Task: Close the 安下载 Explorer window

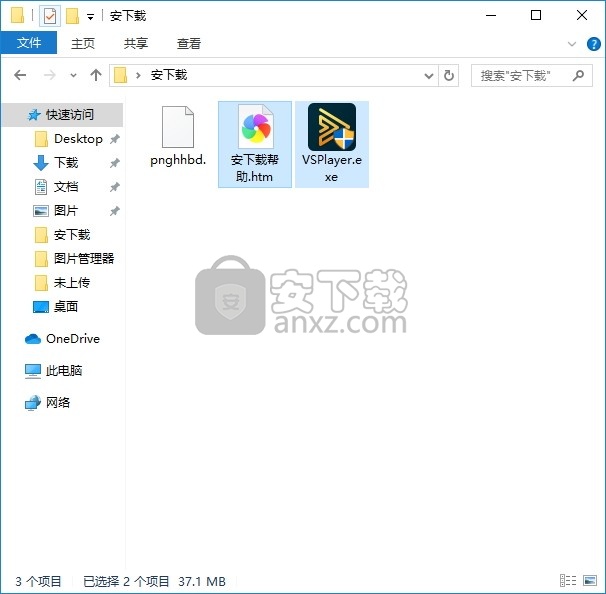Action: (x=582, y=15)
